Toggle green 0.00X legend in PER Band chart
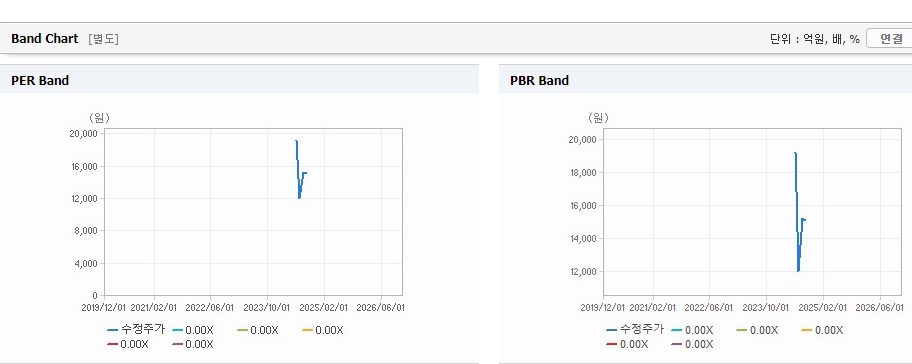This screenshot has width=912, height=364. click(258, 330)
